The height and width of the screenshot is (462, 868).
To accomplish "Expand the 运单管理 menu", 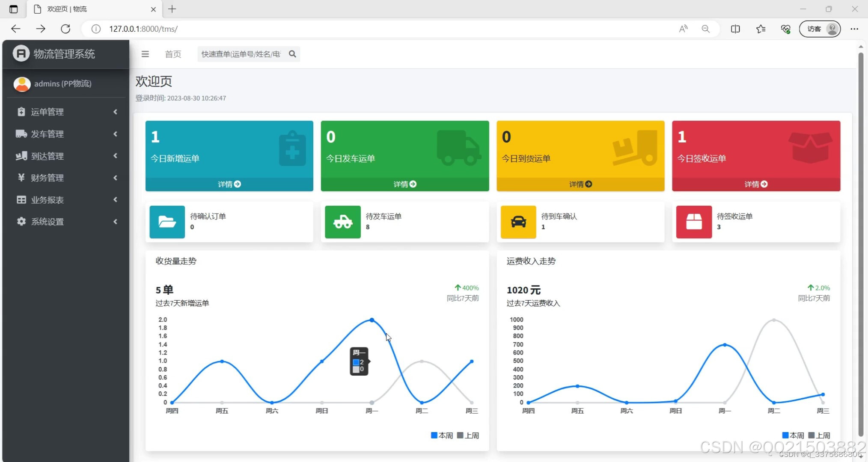I will 66,112.
